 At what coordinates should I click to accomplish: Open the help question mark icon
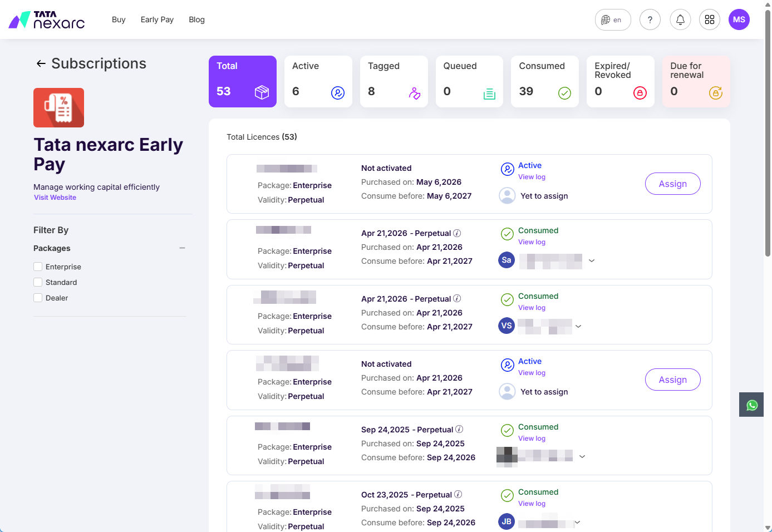650,19
